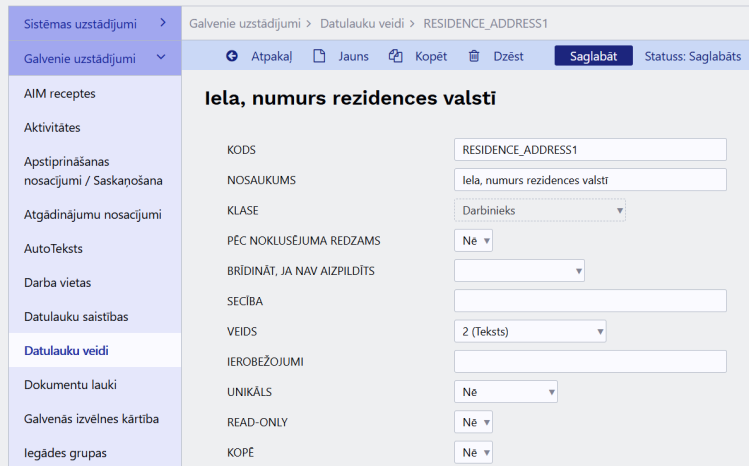Screen dimensions: 749x466
Task: Open AIM receptes sidebar item
Action: 60,93
